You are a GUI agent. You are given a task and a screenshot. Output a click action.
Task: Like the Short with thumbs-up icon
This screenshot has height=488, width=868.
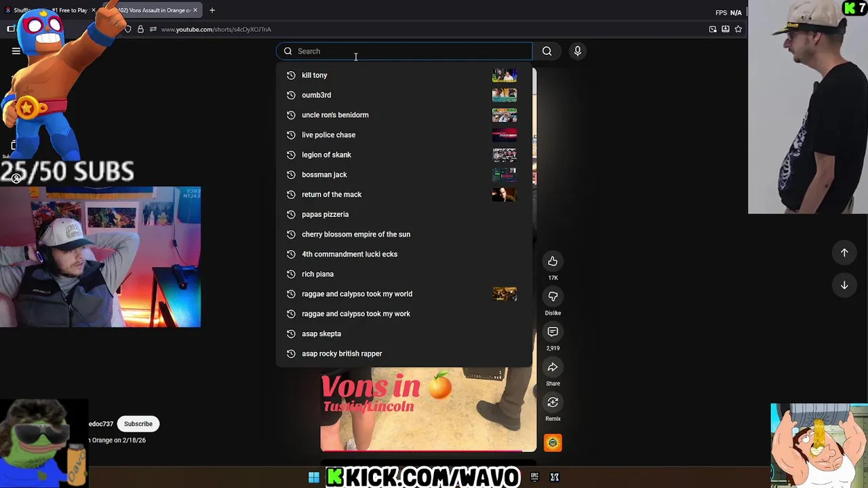[553, 262]
